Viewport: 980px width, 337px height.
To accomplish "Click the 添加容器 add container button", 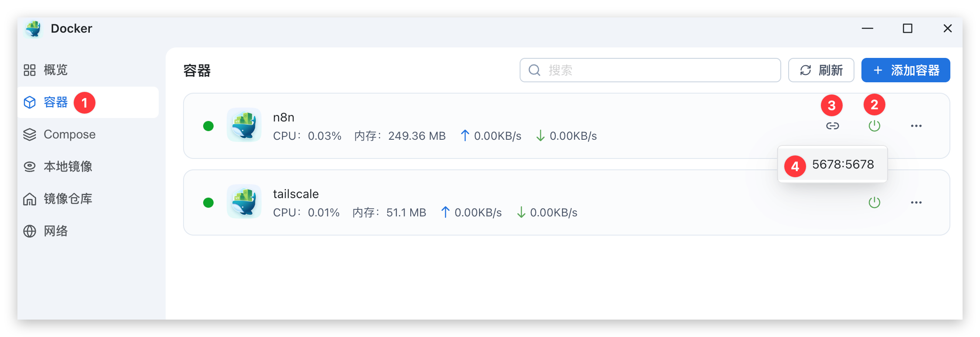I will coord(905,70).
